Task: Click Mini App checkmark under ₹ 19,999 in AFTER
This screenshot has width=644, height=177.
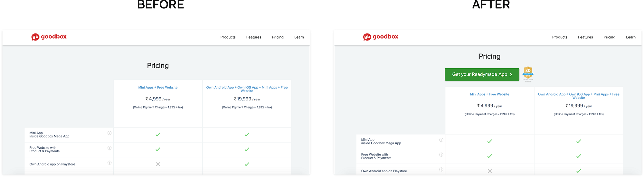Action: click(x=579, y=141)
